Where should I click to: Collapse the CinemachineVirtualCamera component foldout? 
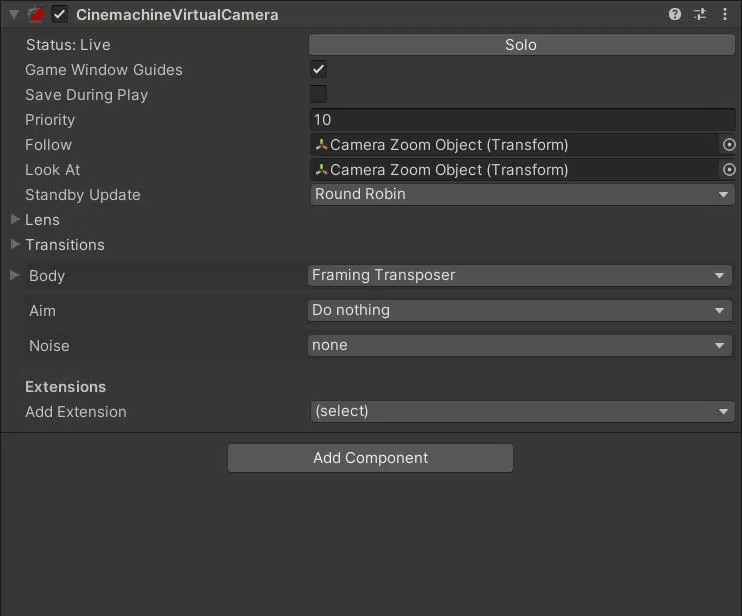pyautogui.click(x=14, y=15)
